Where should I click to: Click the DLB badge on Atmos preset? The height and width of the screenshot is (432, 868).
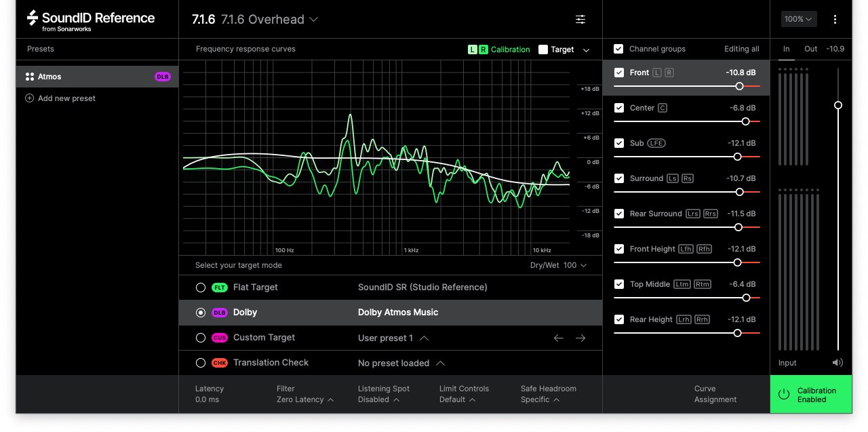point(163,77)
